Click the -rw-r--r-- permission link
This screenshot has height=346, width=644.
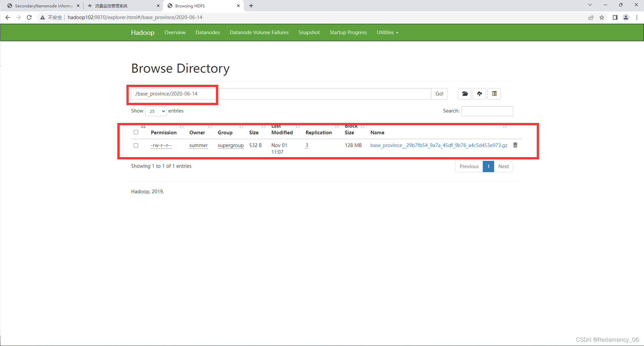coord(161,145)
